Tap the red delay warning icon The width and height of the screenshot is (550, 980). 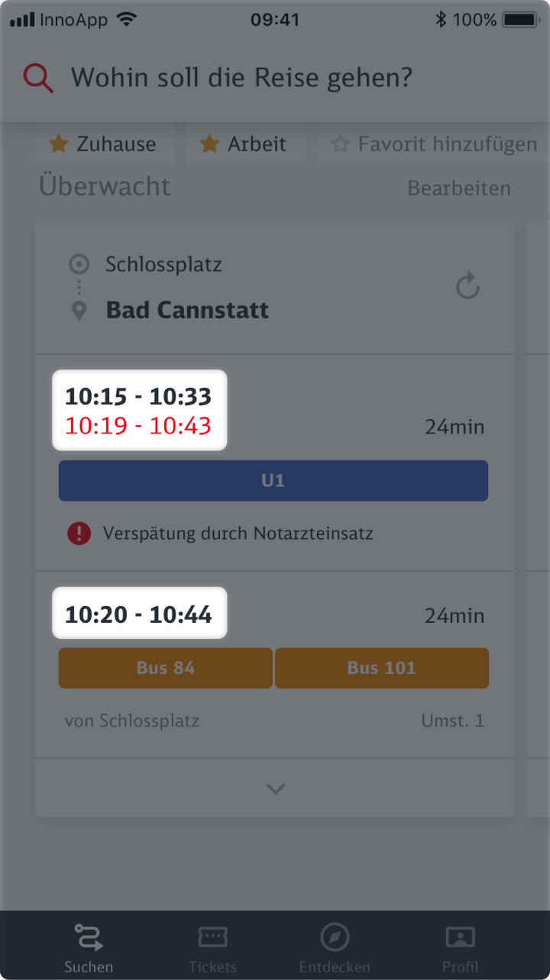point(79,534)
